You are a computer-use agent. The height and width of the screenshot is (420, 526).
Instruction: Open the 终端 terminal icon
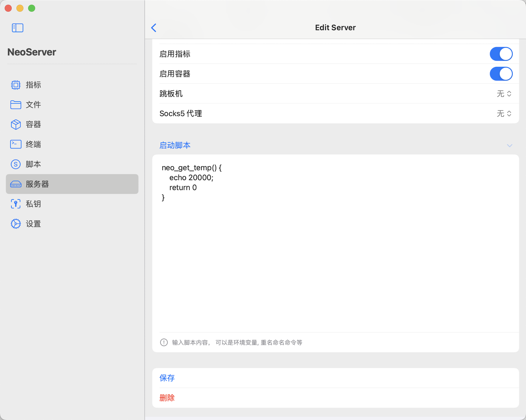16,144
